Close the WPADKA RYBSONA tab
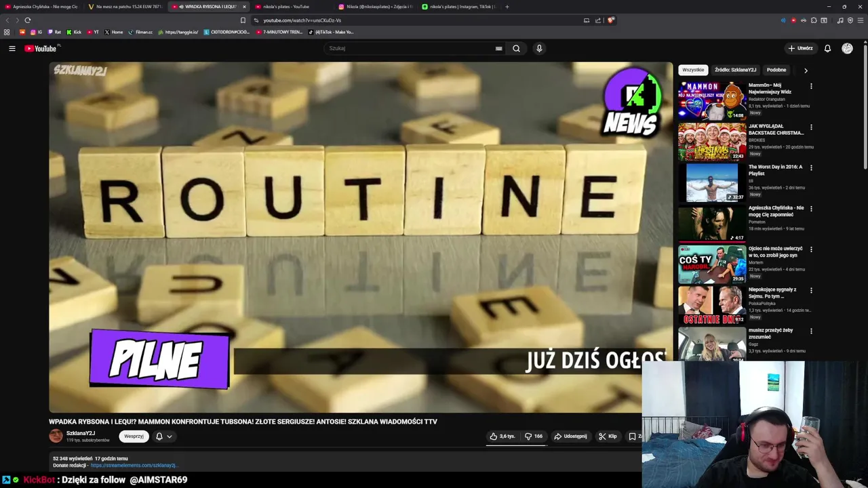Image resolution: width=868 pixels, height=488 pixels. coord(244,7)
